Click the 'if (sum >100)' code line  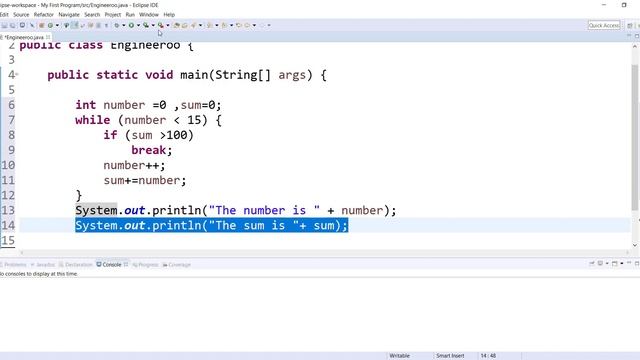click(148, 135)
